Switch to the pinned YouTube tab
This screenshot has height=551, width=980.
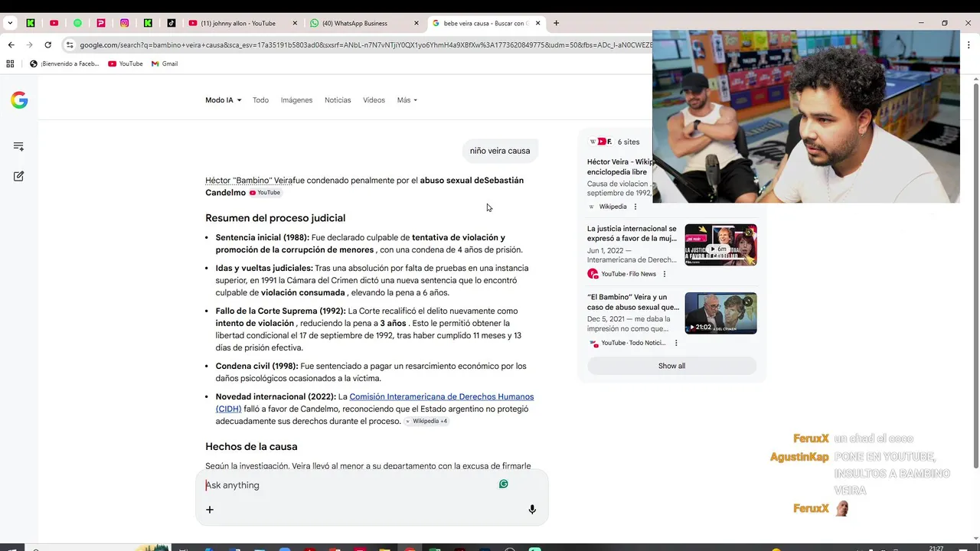click(54, 23)
